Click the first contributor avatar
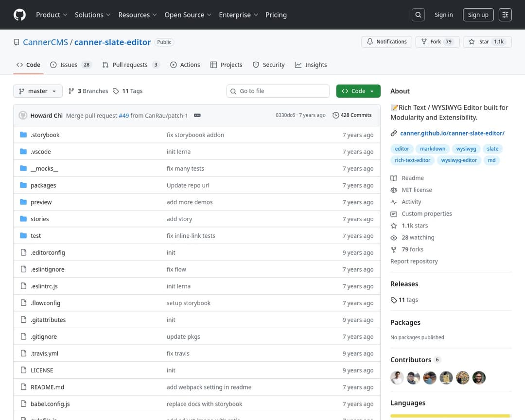Image resolution: width=525 pixels, height=420 pixels. [x=397, y=378]
